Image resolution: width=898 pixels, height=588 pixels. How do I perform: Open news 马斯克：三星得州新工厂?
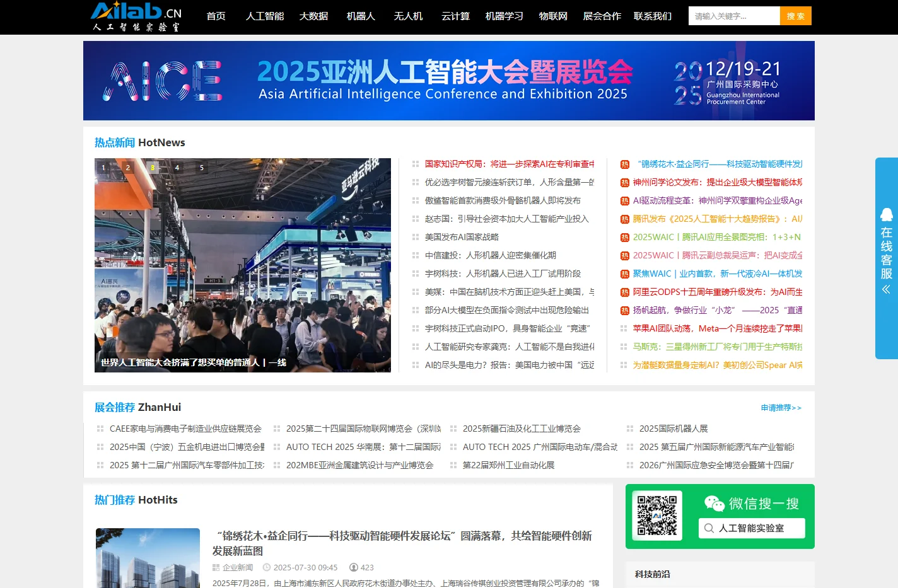click(718, 347)
